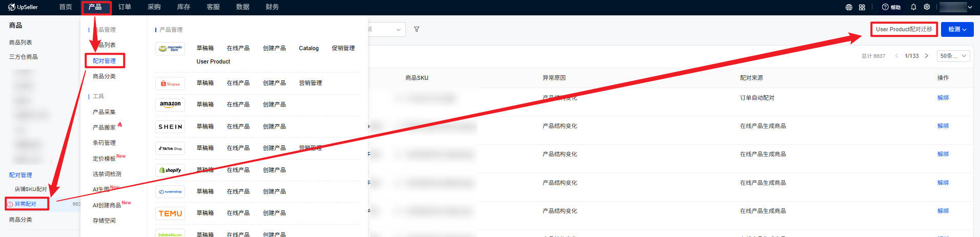Open the 帮助 help icon

(891, 7)
